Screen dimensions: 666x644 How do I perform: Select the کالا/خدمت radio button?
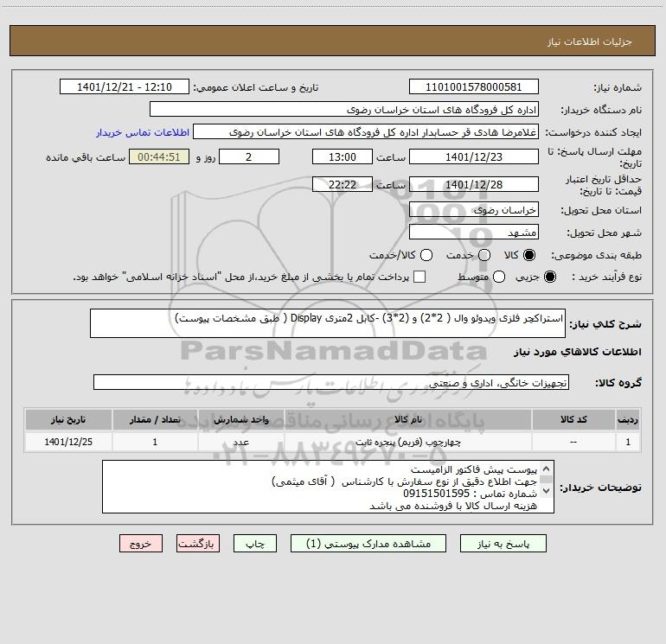[426, 255]
